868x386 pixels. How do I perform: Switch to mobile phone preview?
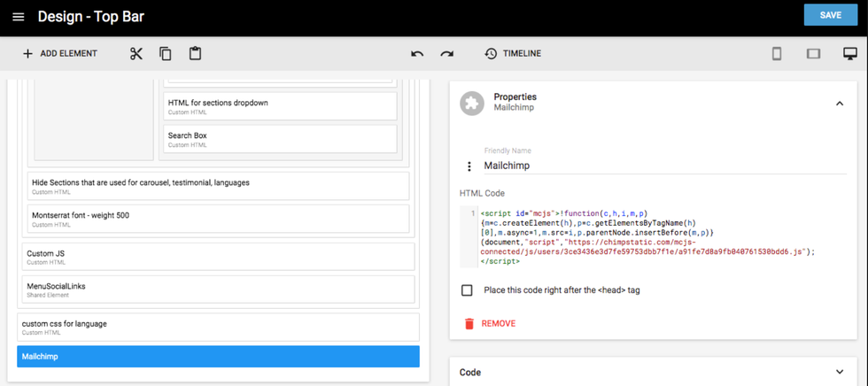pos(777,54)
